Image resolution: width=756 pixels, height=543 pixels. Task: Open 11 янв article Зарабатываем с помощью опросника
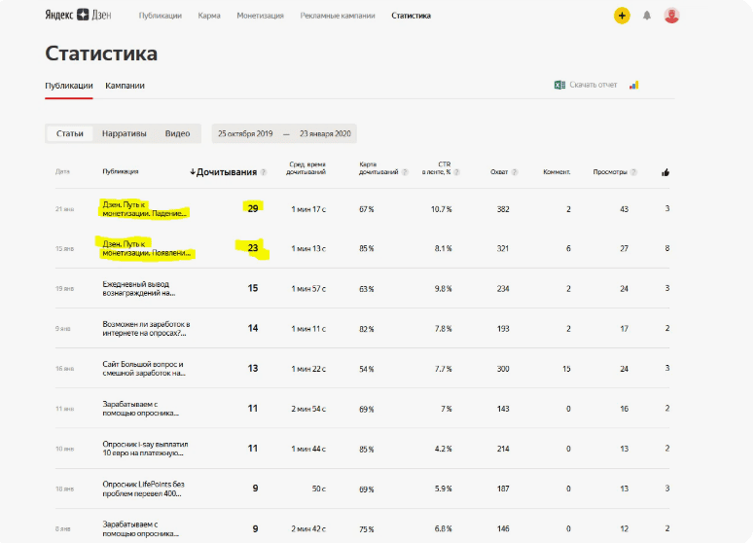tap(140, 409)
